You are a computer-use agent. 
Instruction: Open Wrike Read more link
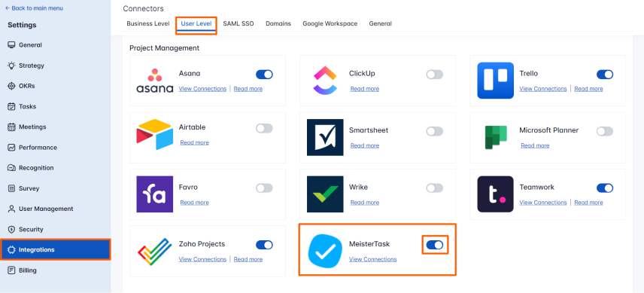click(x=365, y=203)
